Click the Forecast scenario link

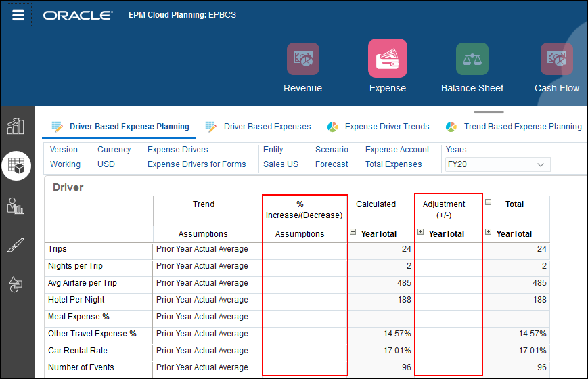(332, 164)
